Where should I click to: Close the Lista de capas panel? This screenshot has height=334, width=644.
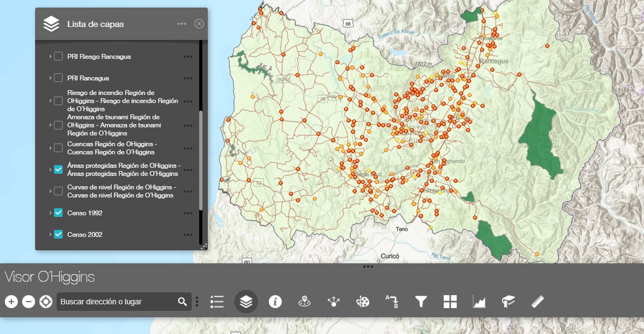pos(199,24)
